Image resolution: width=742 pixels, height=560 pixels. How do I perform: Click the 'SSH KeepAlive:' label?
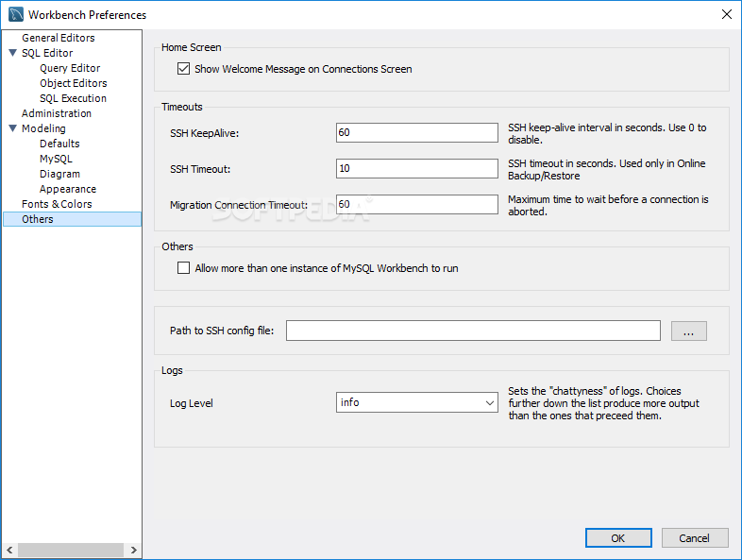205,133
